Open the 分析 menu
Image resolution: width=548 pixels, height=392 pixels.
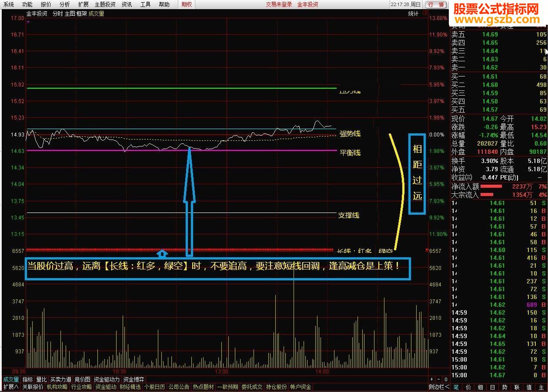64,4
